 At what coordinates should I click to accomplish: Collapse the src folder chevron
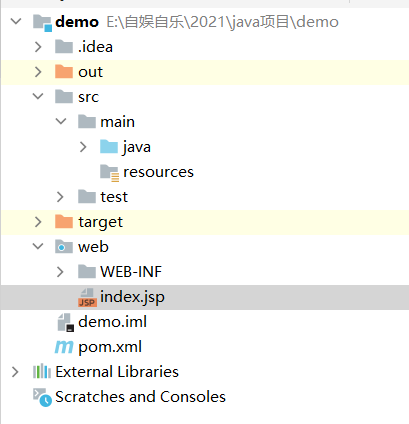38,97
